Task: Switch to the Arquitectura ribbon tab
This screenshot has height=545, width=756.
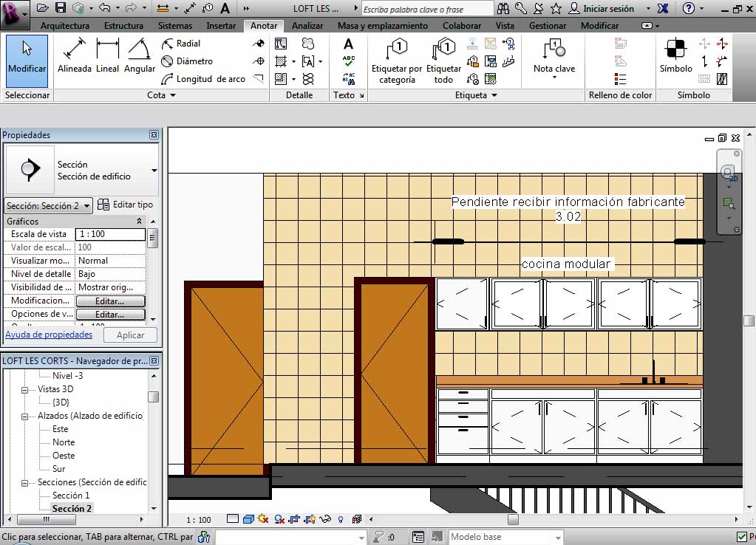Action: click(65, 26)
